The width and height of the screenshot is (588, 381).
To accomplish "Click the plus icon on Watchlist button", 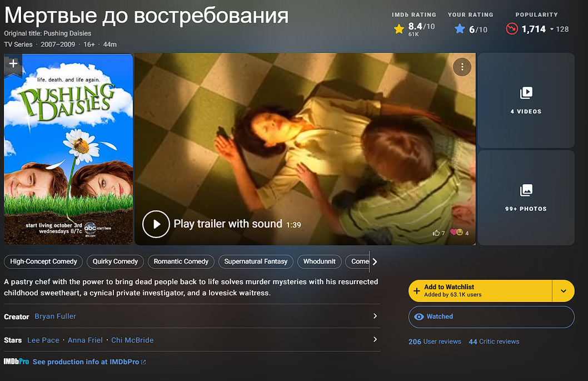I will coord(417,291).
